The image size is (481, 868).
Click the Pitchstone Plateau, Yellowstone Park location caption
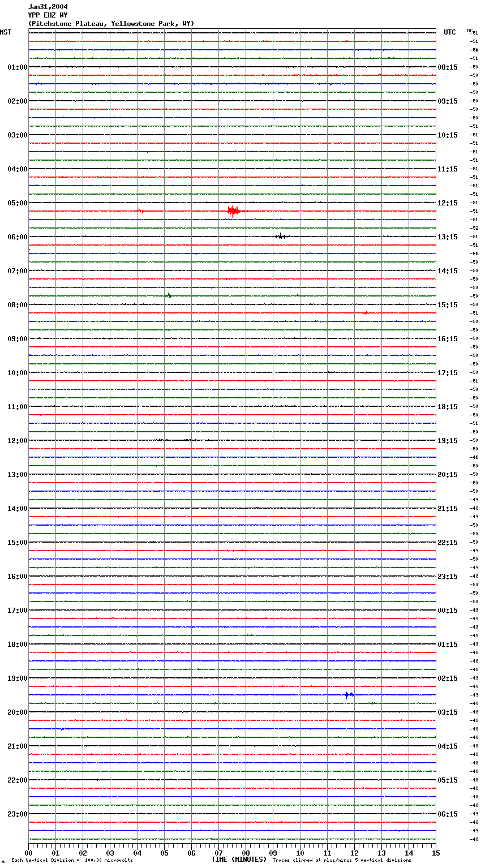click(111, 24)
